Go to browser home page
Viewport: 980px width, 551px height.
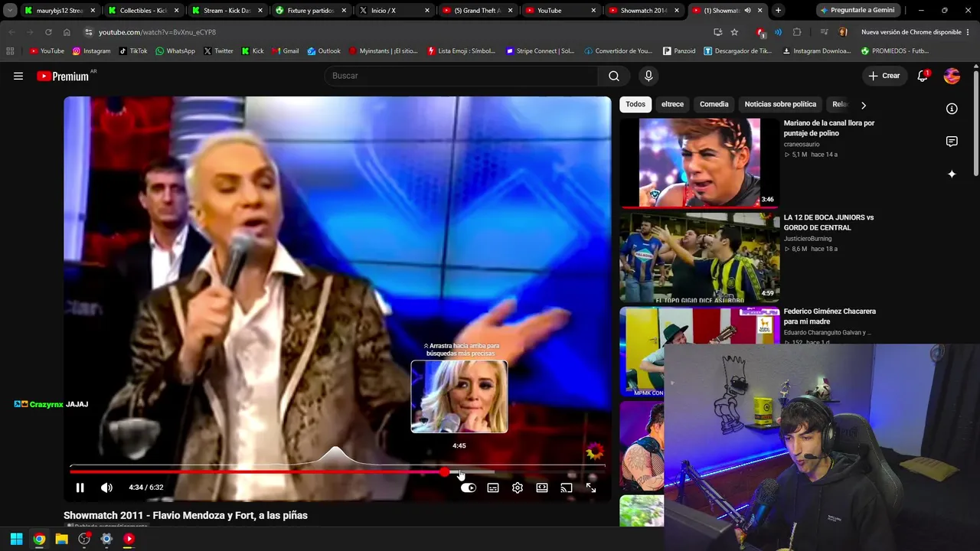67,32
